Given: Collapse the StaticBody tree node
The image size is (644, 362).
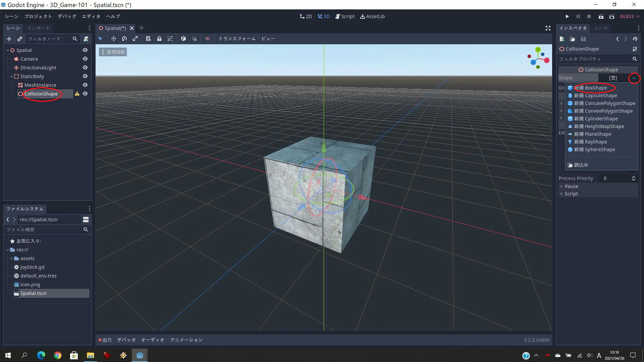Looking at the screenshot, I should click(12, 76).
